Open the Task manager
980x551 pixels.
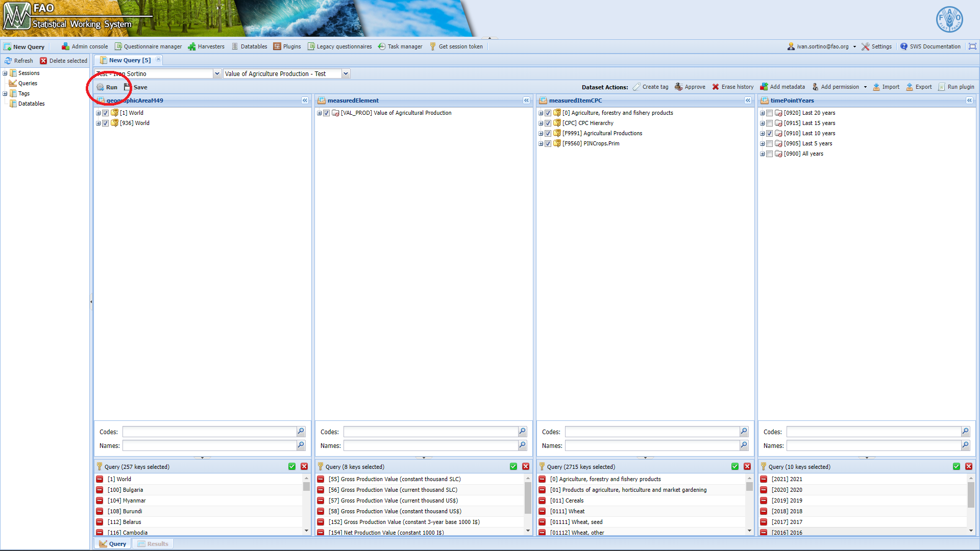400,46
